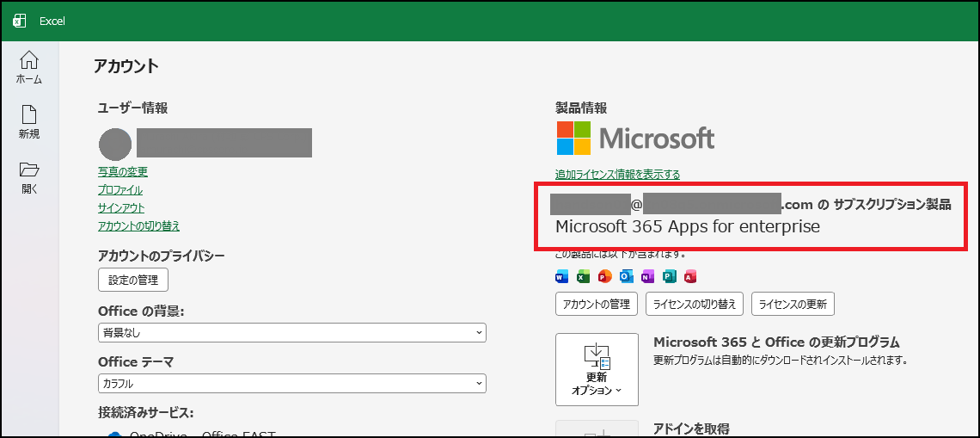Open the Office の背景 dropdown
This screenshot has height=438, width=980.
(292, 333)
